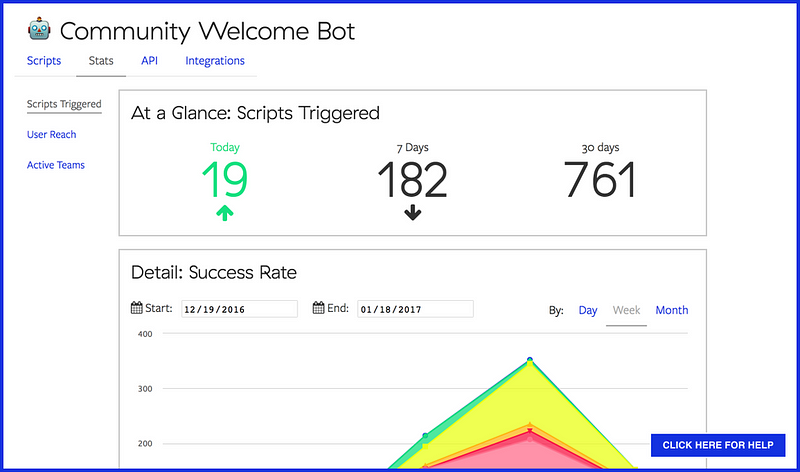Click the 30 days count 761
The height and width of the screenshot is (472, 800).
600,179
